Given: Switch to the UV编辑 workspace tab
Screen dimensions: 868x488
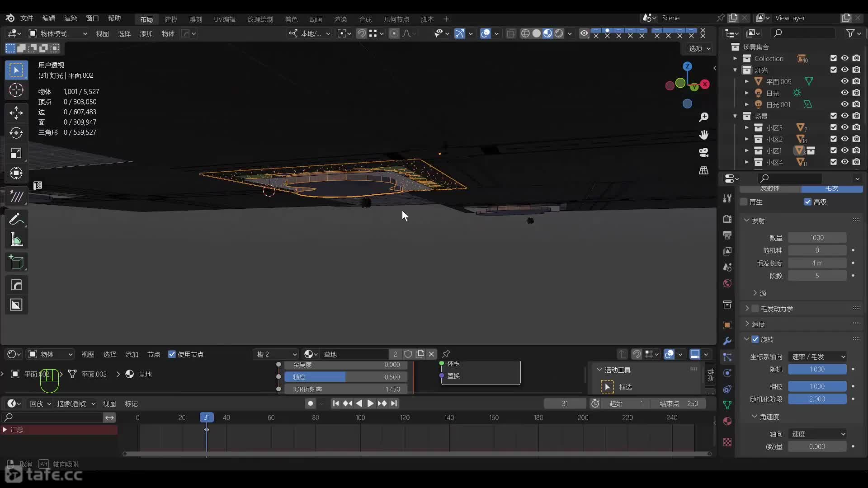Looking at the screenshot, I should pyautogui.click(x=225, y=19).
